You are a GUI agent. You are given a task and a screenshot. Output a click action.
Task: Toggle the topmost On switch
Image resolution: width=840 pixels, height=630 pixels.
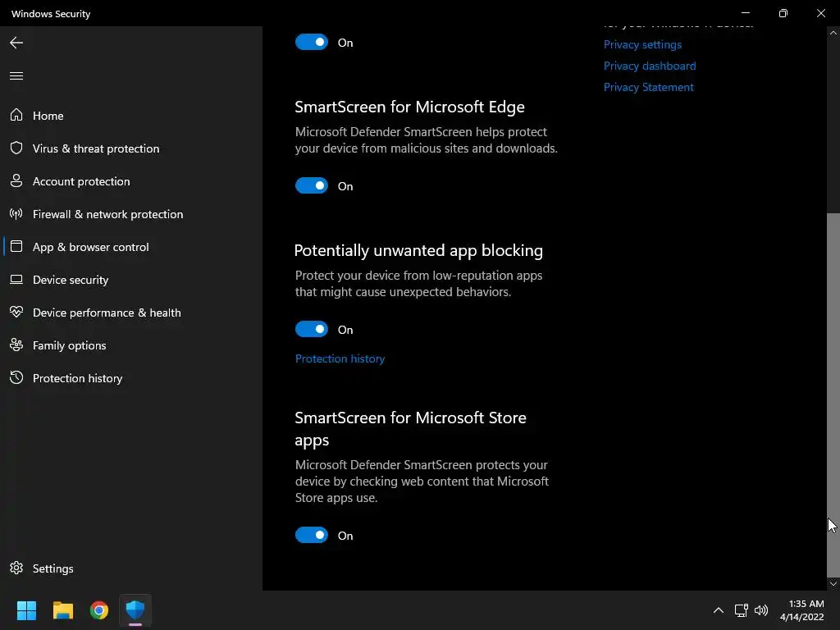pos(311,43)
